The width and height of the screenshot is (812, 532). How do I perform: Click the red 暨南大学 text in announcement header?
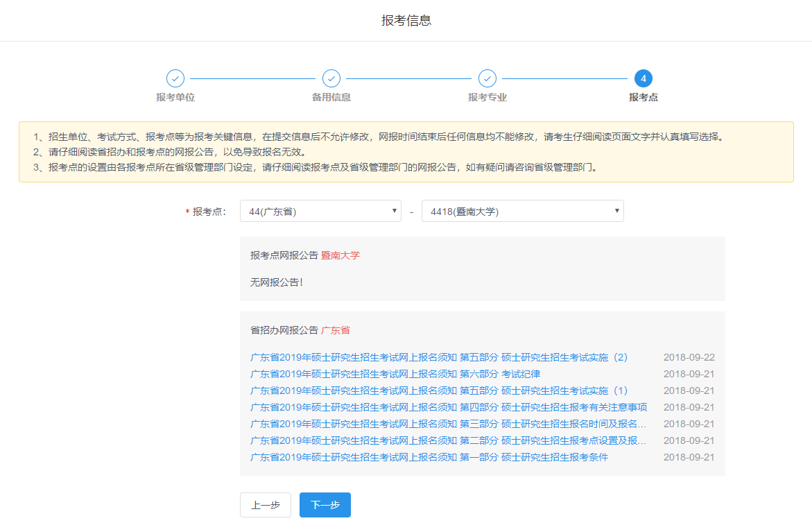point(340,255)
